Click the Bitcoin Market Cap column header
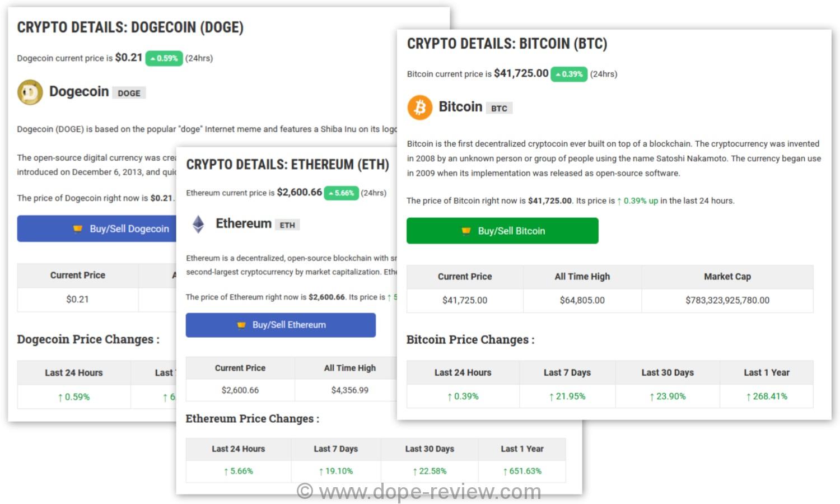840x504 pixels. (727, 277)
